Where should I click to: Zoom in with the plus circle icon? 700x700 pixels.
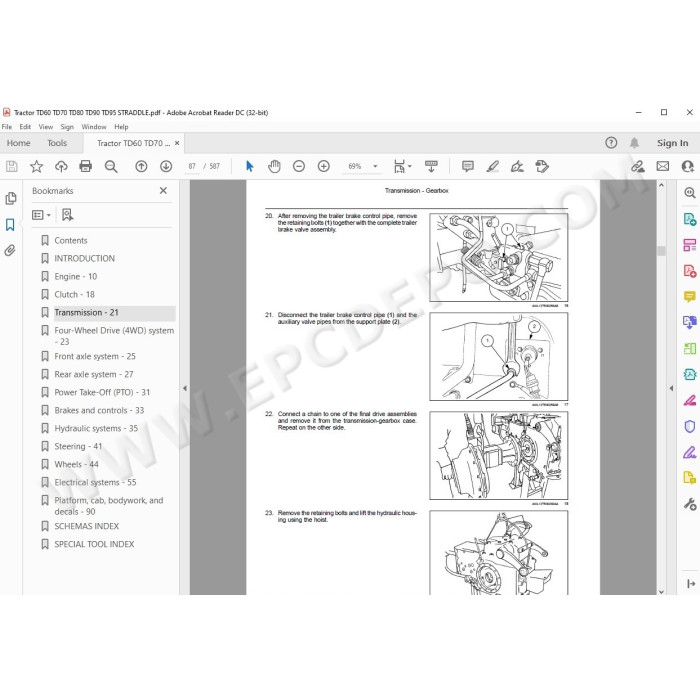324,167
